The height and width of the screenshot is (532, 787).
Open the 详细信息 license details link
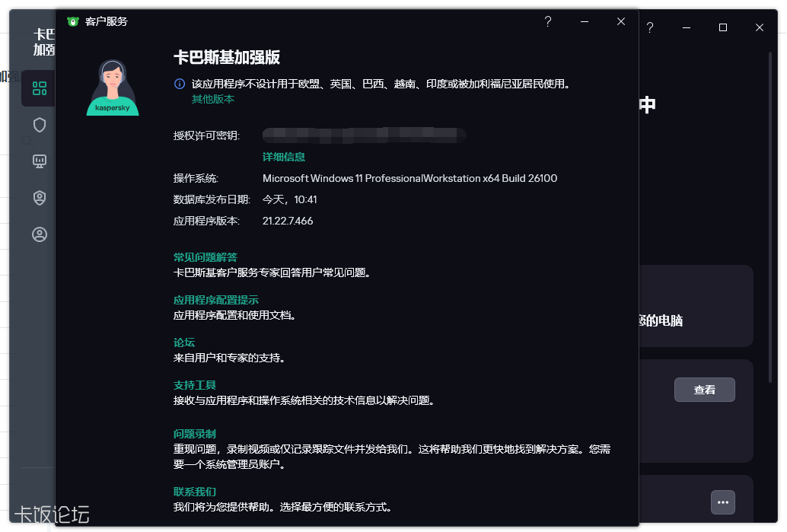pos(284,157)
